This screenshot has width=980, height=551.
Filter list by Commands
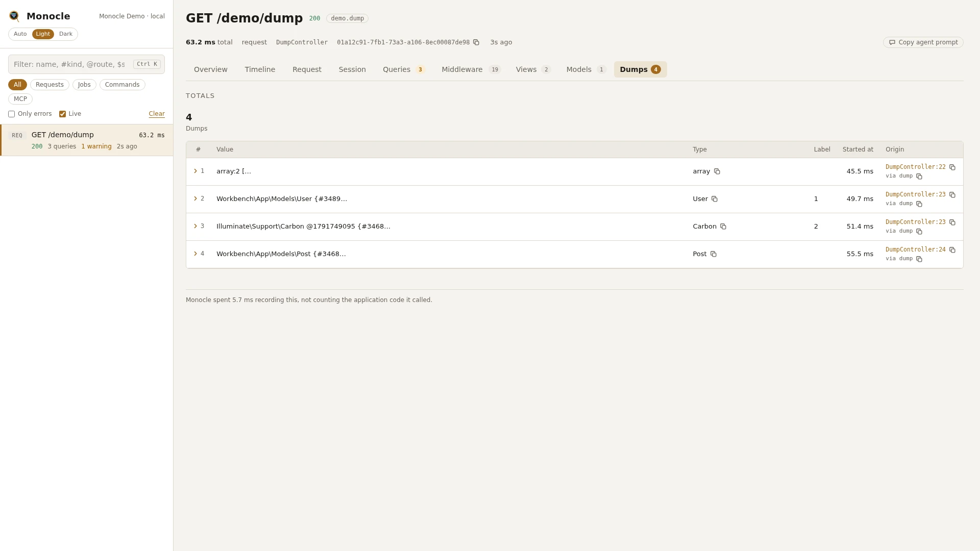[x=122, y=85]
